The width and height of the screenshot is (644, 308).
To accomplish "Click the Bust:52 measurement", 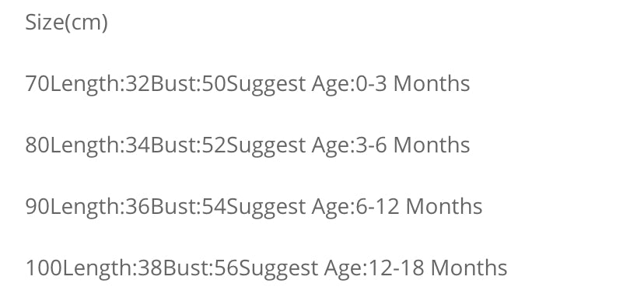I will (188, 145).
